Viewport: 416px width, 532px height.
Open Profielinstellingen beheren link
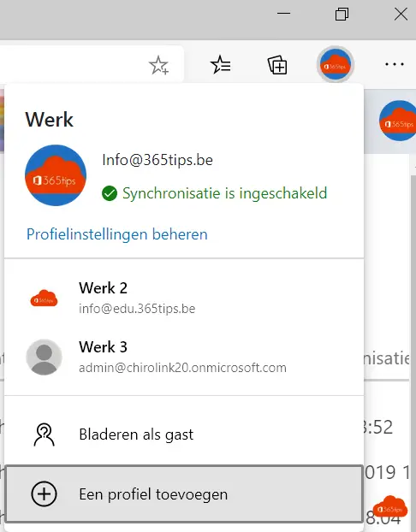click(117, 234)
